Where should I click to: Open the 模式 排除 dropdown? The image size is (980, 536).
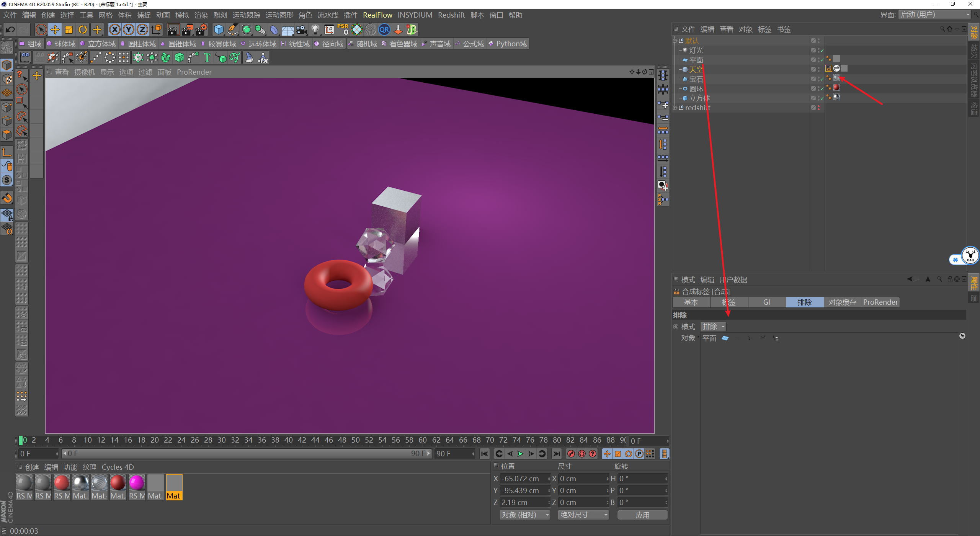pyautogui.click(x=713, y=327)
